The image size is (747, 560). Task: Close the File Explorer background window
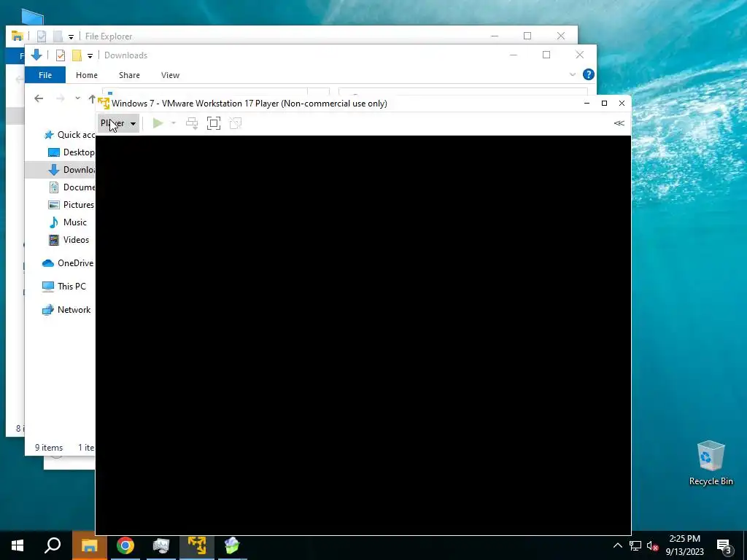[561, 36]
